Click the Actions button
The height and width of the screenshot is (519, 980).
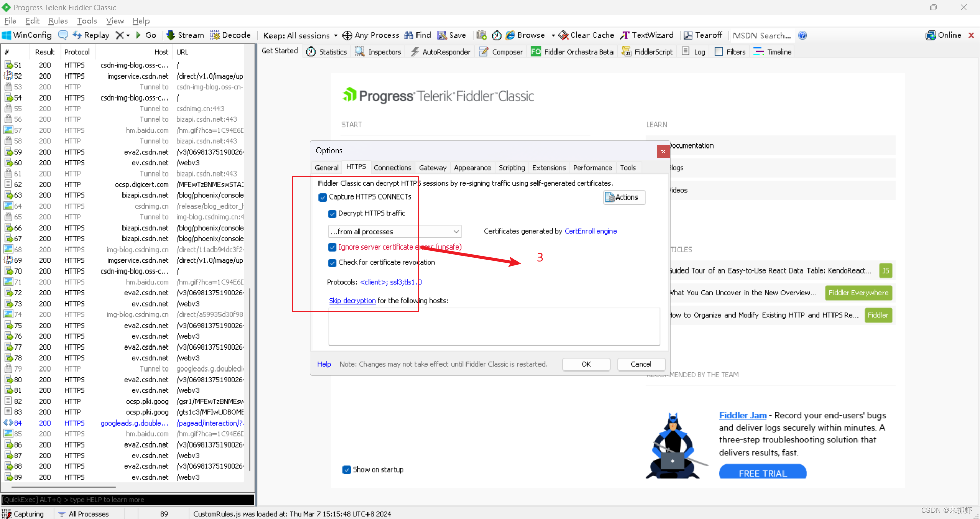(624, 197)
